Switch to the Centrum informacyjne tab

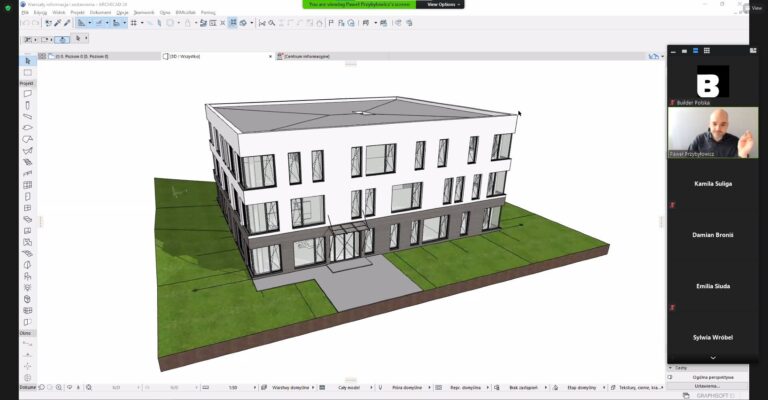point(308,56)
